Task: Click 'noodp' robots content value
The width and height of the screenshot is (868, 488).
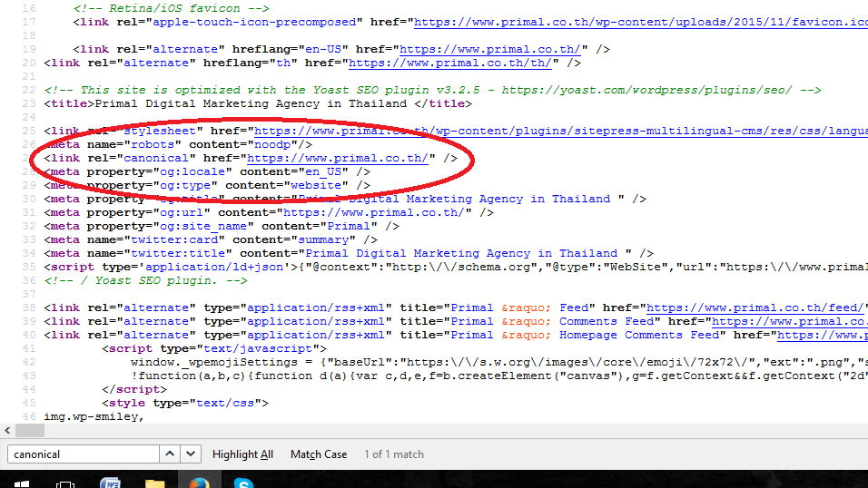Action: click(272, 144)
